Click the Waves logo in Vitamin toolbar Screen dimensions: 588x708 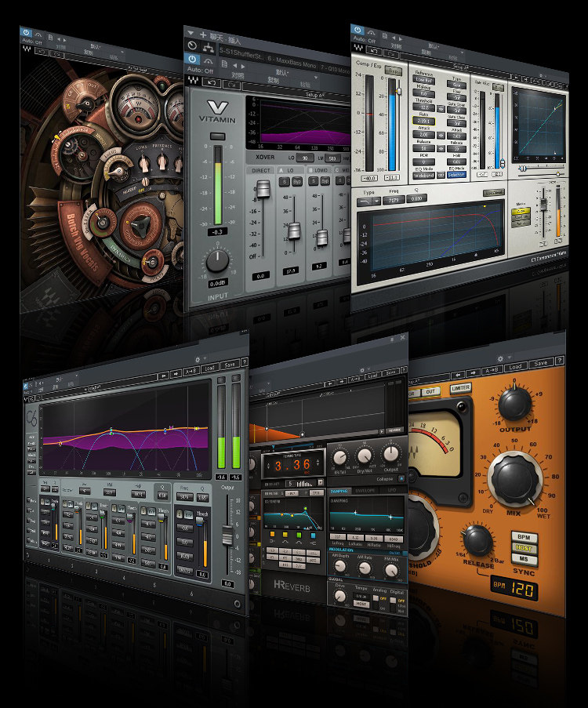(x=194, y=81)
